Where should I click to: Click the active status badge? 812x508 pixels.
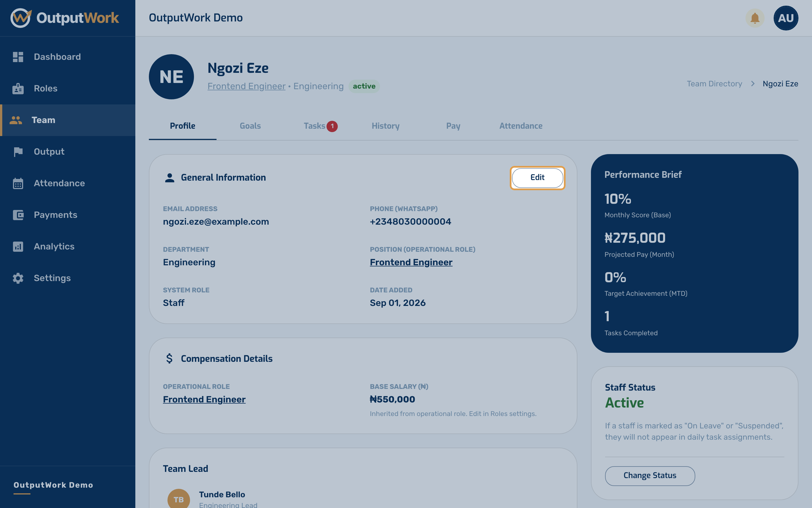click(x=364, y=86)
